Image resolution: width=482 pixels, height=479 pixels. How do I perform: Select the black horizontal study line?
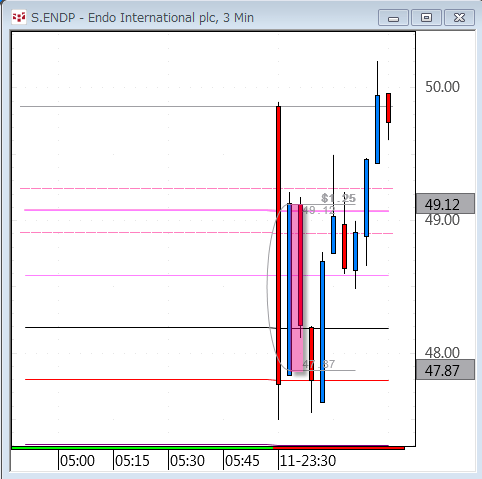click(x=207, y=328)
